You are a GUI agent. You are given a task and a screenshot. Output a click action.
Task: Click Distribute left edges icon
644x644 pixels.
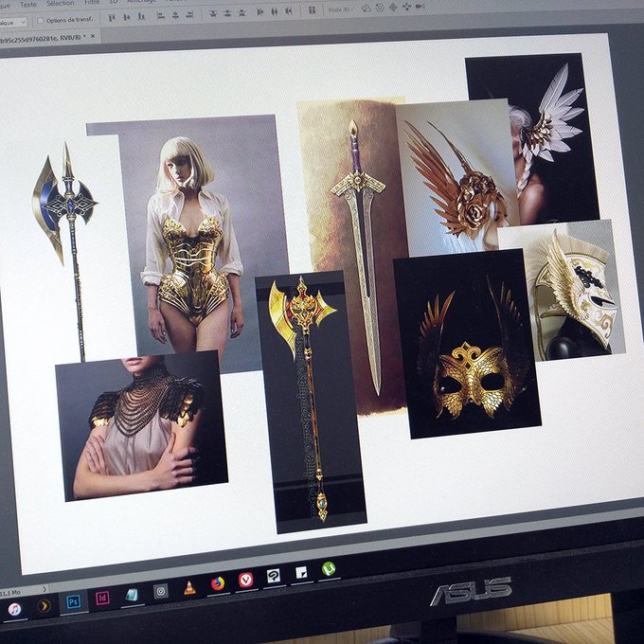click(x=260, y=12)
